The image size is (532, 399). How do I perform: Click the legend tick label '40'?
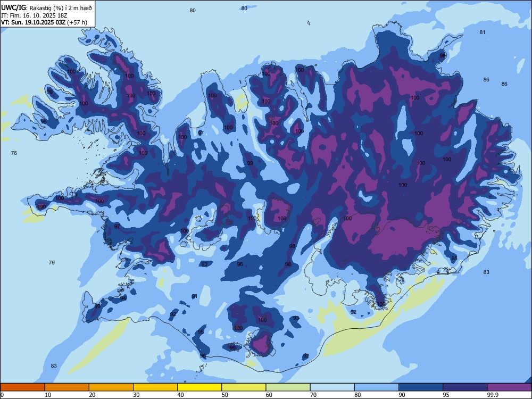click(180, 395)
